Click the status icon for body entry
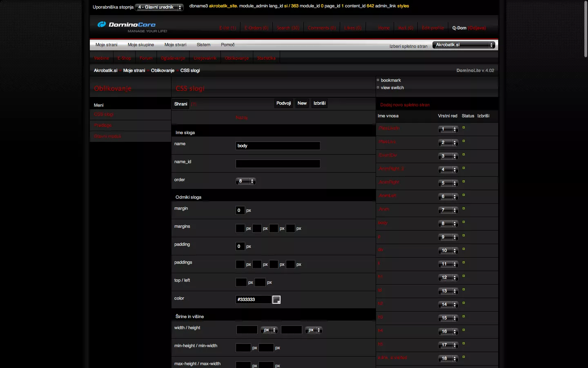588x368 pixels. [463, 222]
